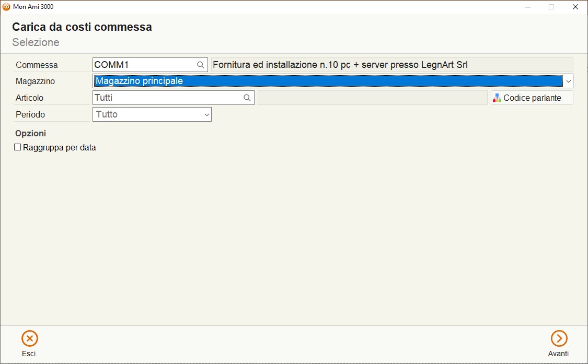The image size is (588, 364).
Task: Close the Mon Ami 3000 window
Action: tap(575, 7)
